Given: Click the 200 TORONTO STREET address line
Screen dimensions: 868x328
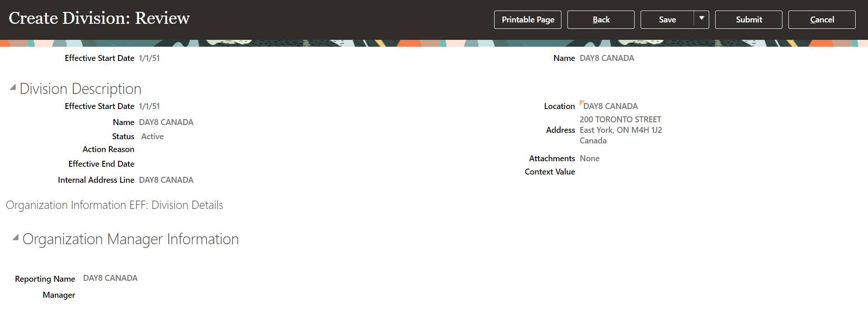Looking at the screenshot, I should (620, 120).
